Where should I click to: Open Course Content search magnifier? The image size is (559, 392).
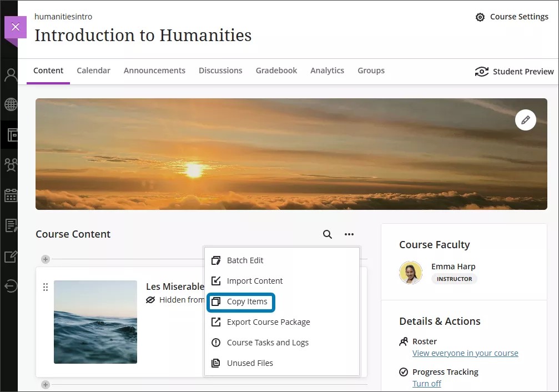click(327, 234)
